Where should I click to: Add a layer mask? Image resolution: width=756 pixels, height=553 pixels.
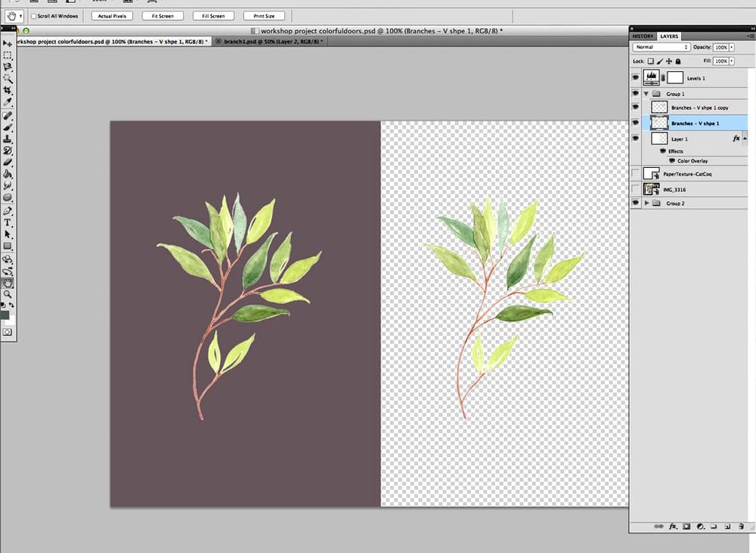pyautogui.click(x=686, y=527)
